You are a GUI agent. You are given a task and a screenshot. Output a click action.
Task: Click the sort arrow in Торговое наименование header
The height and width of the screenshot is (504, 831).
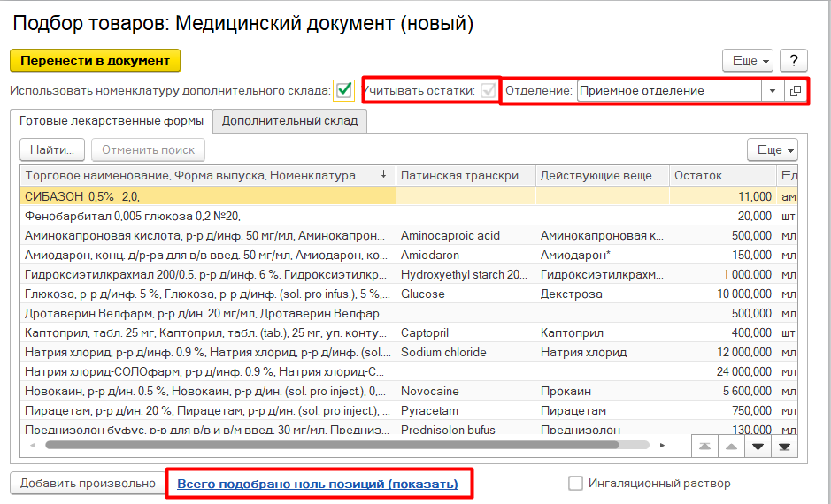click(x=383, y=175)
